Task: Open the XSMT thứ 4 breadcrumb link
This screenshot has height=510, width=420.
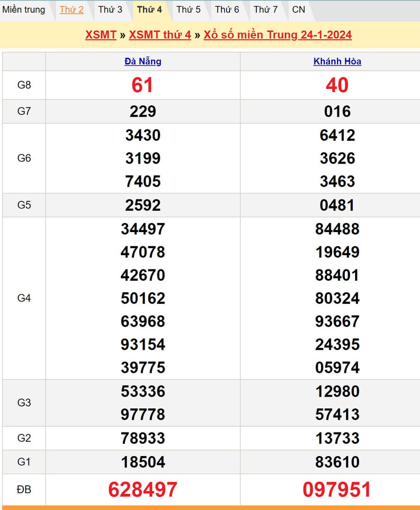Action: (160, 35)
